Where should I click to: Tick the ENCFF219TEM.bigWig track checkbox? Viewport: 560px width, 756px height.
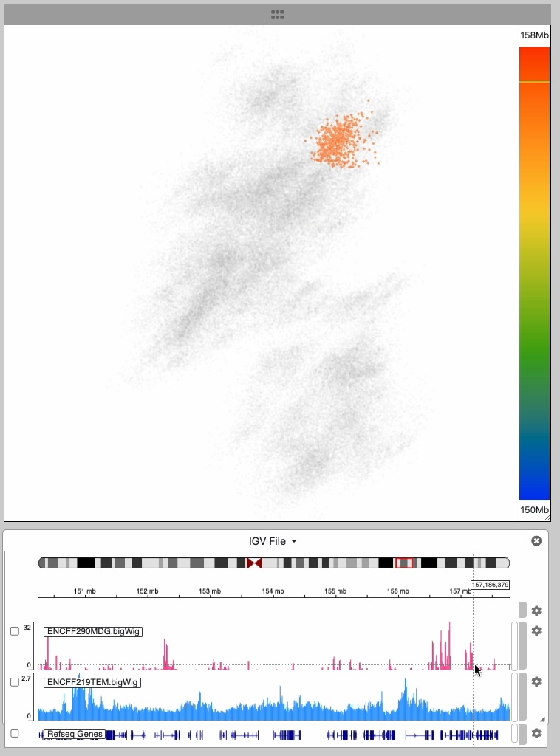coord(15,683)
